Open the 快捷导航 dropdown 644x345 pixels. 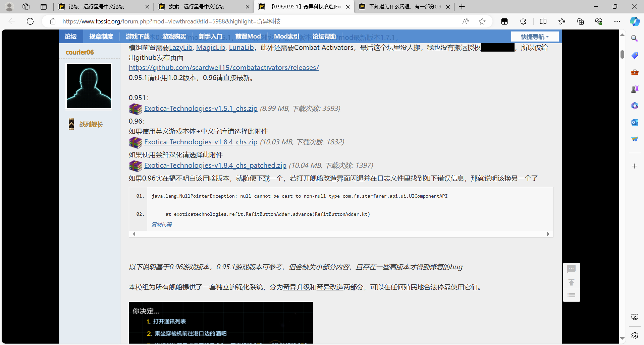pyautogui.click(x=534, y=37)
